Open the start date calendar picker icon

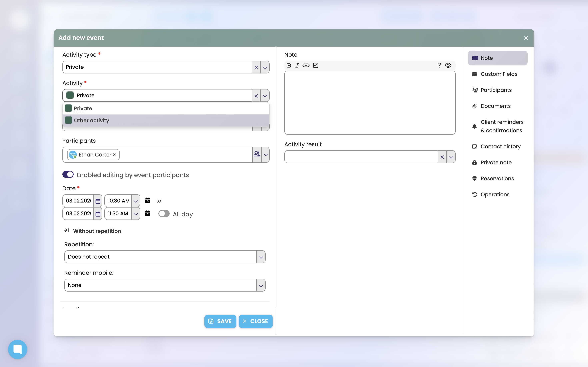pyautogui.click(x=98, y=201)
